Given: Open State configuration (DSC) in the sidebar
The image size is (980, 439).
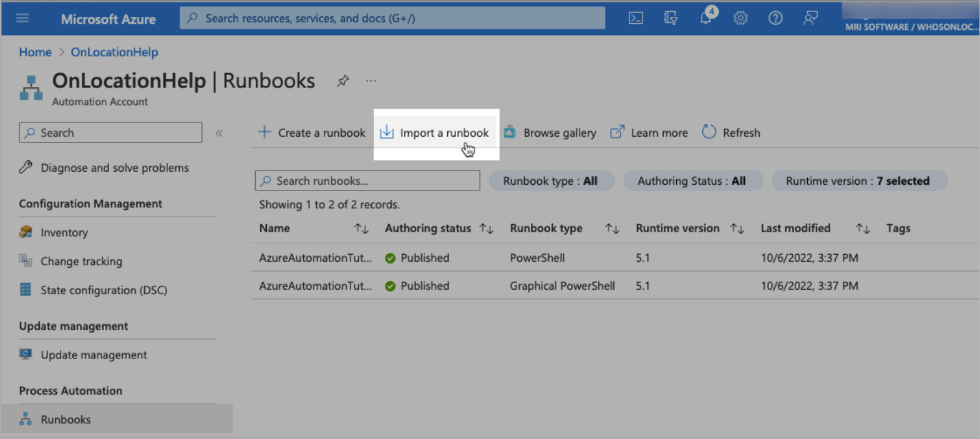Looking at the screenshot, I should 104,290.
